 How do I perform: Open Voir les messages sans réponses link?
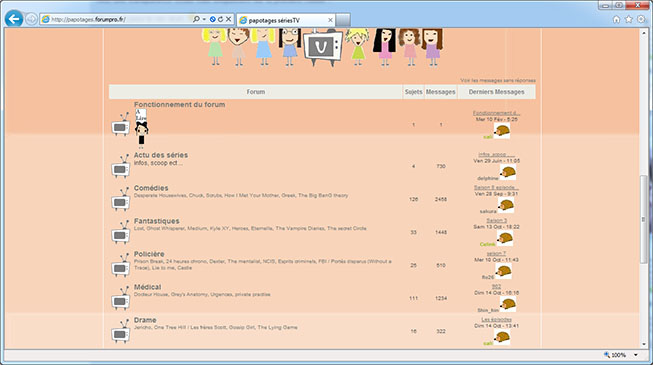[498, 80]
